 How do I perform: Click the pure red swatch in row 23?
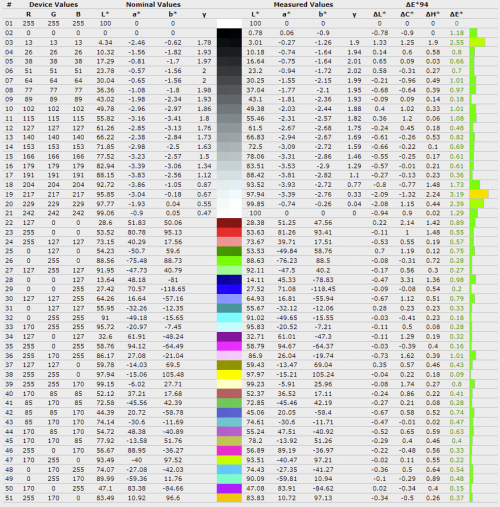tap(229, 232)
